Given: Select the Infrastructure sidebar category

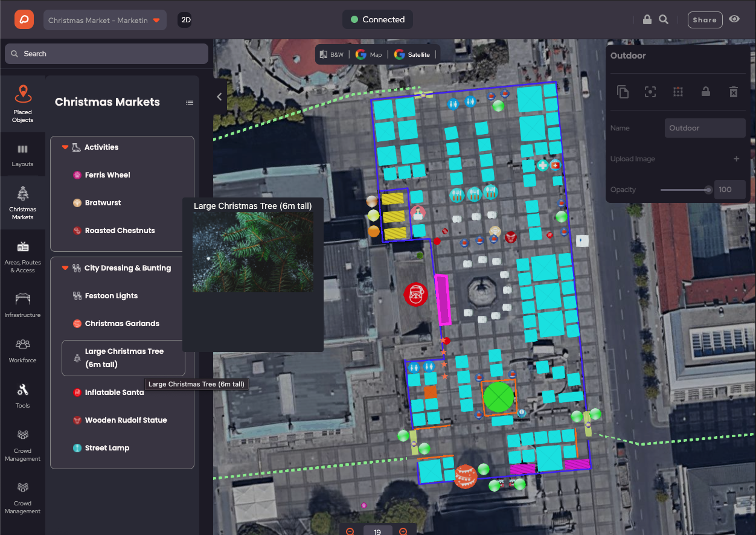Looking at the screenshot, I should (22, 306).
